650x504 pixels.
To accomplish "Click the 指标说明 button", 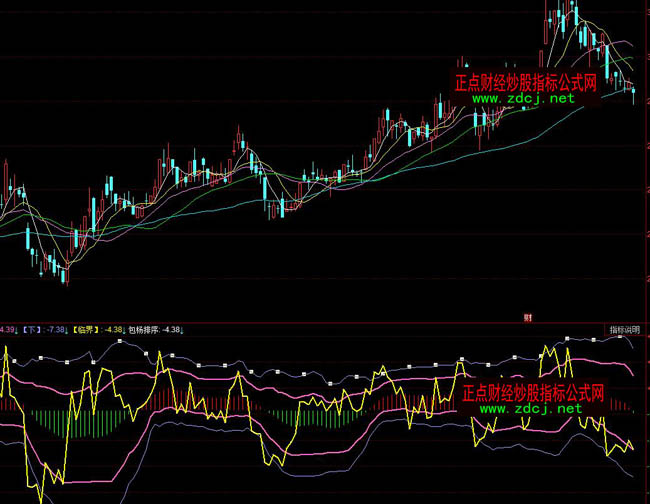I will tap(626, 330).
